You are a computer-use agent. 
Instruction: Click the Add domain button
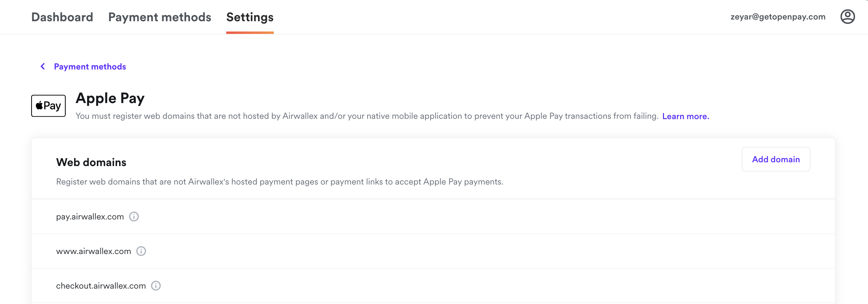coord(776,159)
